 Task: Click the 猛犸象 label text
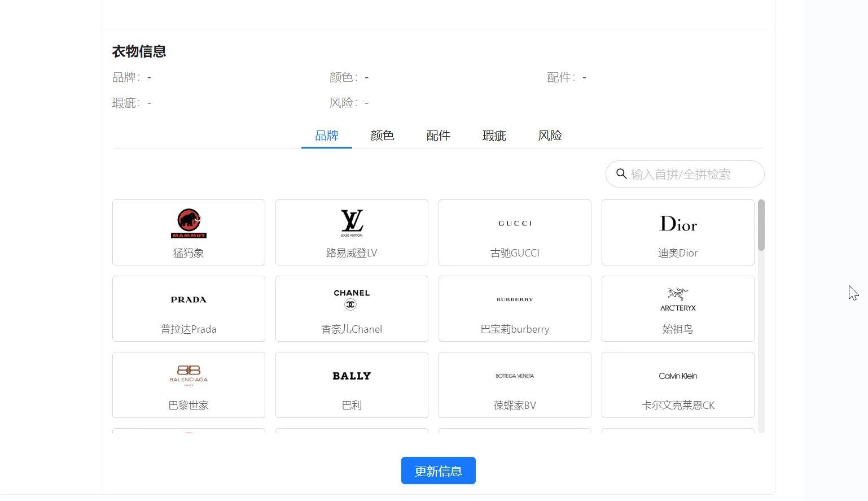(188, 253)
